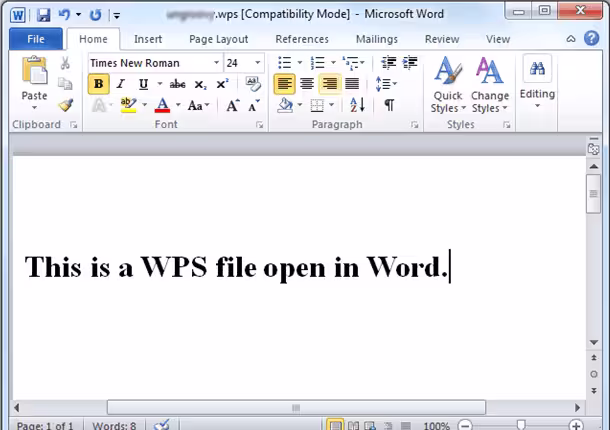
Task: Apply shading with the paint bucket
Action: tap(285, 105)
